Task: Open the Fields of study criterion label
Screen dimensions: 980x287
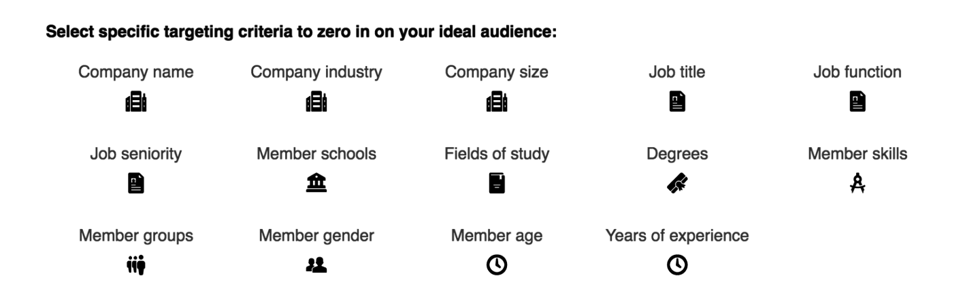Action: tap(497, 154)
